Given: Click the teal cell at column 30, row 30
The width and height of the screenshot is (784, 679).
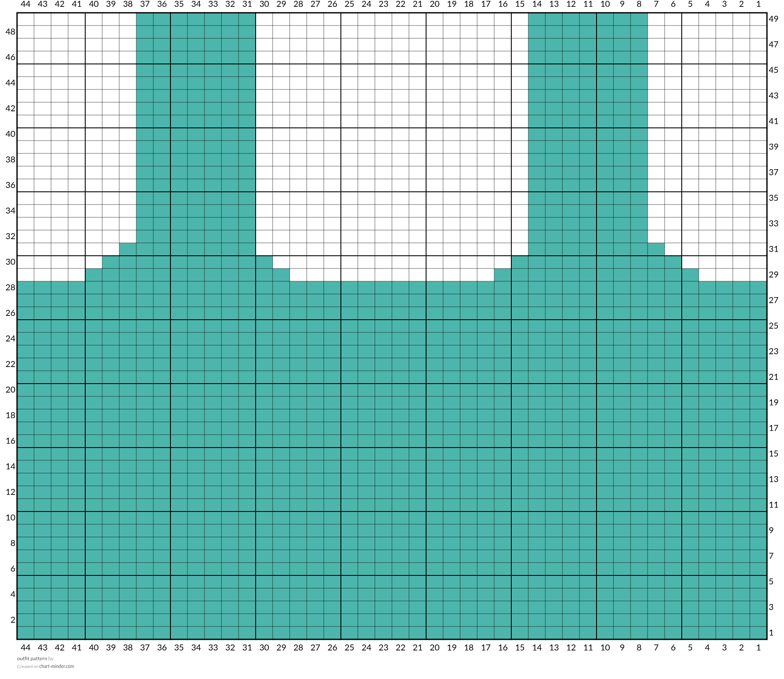Looking at the screenshot, I should pos(264,262).
